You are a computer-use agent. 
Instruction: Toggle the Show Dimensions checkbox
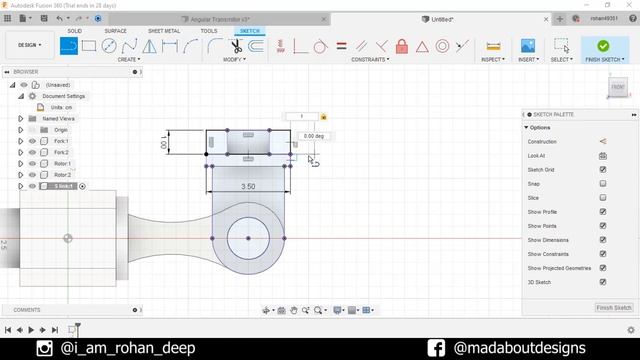(603, 240)
